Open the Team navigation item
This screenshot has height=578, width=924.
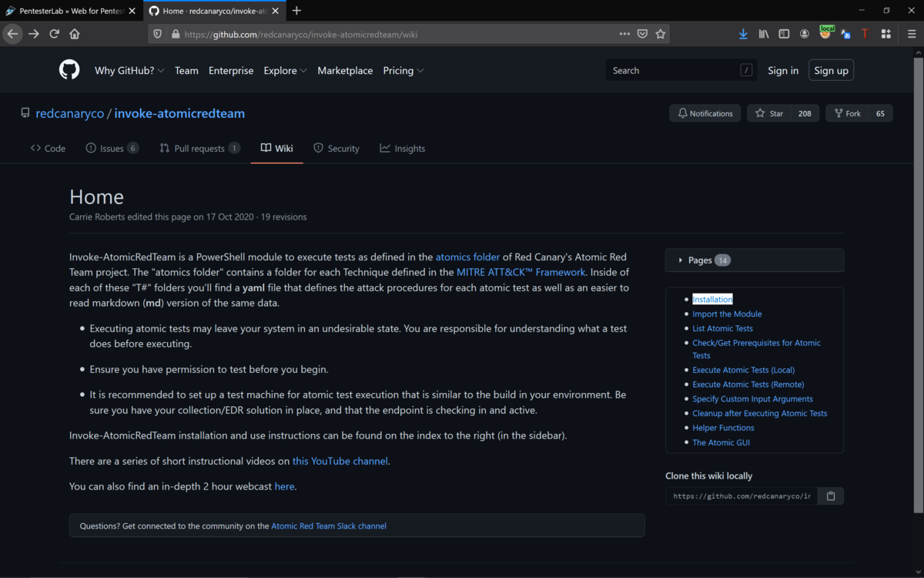click(186, 70)
